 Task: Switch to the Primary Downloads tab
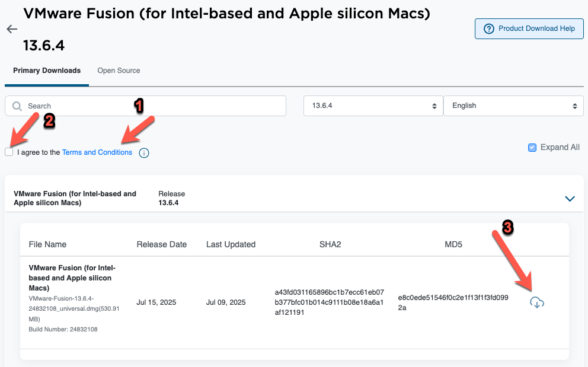point(47,71)
